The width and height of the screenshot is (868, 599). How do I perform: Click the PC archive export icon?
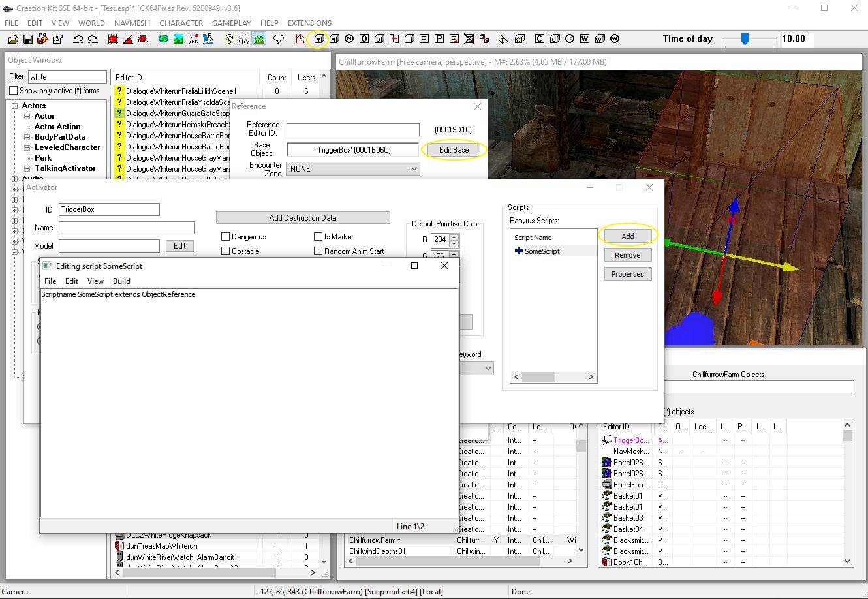tap(42, 39)
